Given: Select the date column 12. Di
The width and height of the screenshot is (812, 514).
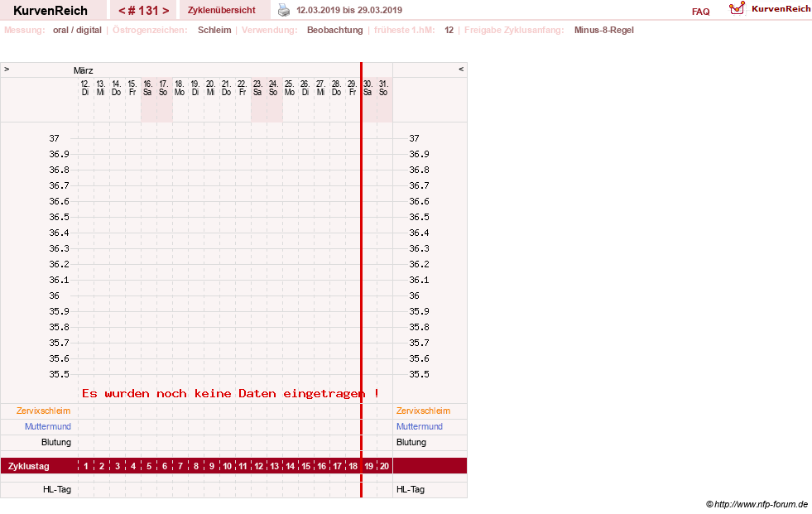Looking at the screenshot, I should click(x=85, y=88).
